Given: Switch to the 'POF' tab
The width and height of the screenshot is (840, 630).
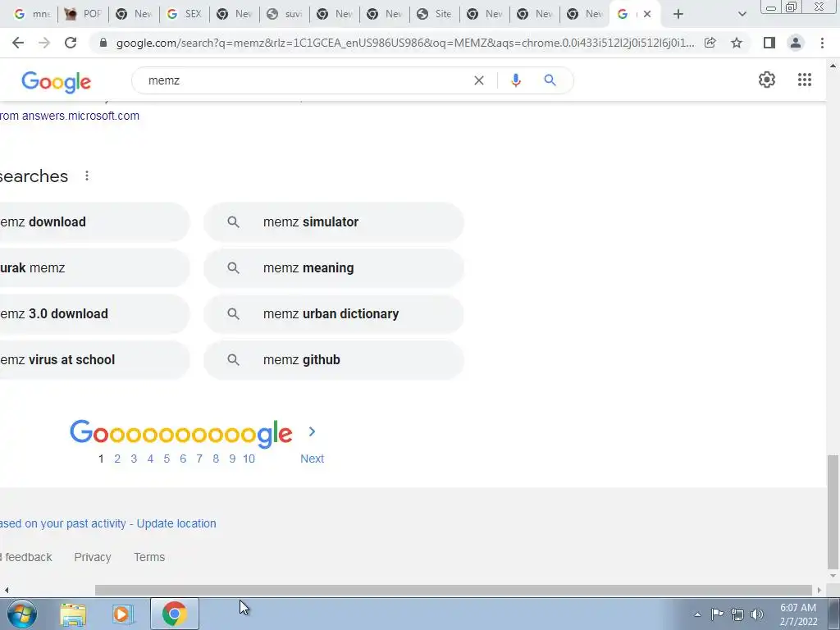Looking at the screenshot, I should (83, 14).
